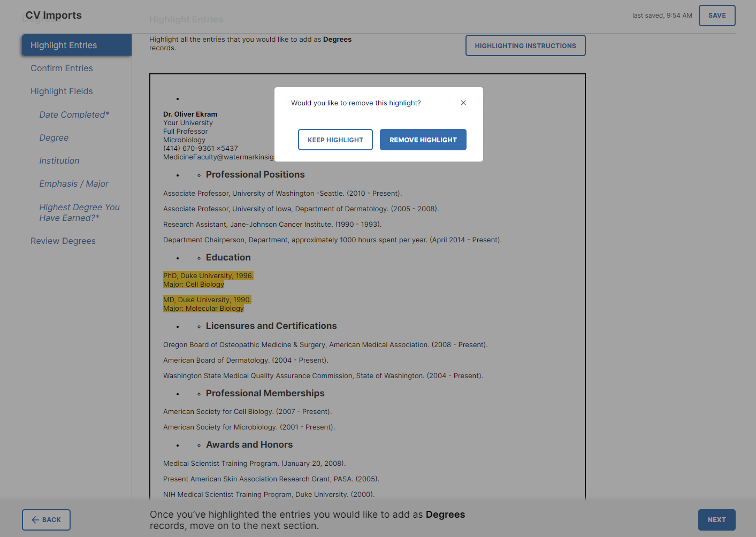Select Highlight Entries in sidebar
This screenshot has height=537, width=756.
(x=77, y=45)
